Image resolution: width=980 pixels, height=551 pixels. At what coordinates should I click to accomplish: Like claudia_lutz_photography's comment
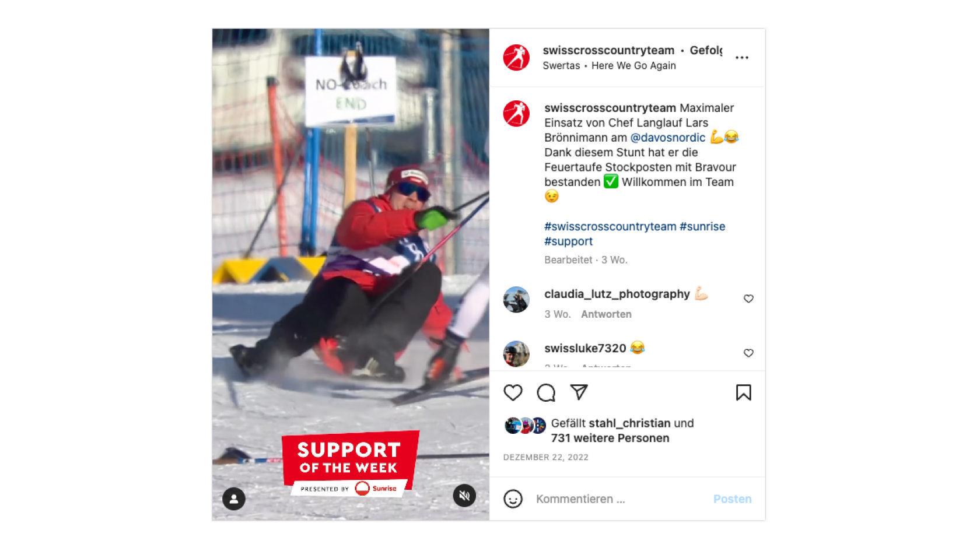(x=748, y=299)
